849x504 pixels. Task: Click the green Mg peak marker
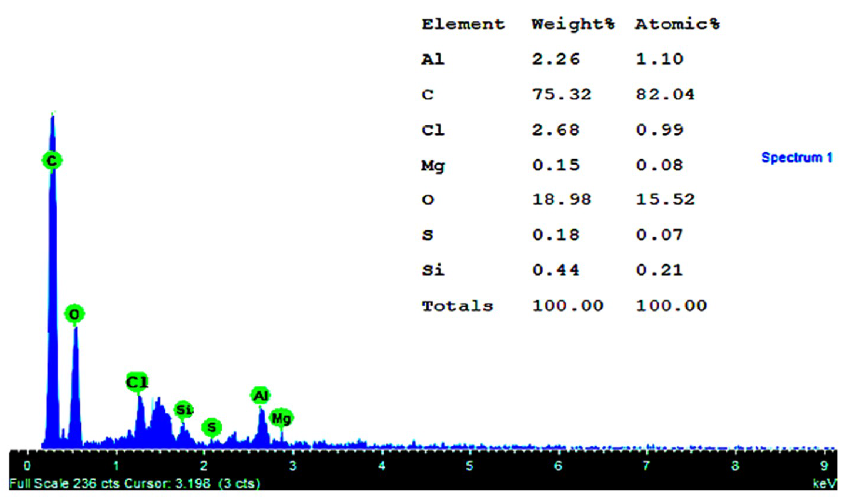281,418
